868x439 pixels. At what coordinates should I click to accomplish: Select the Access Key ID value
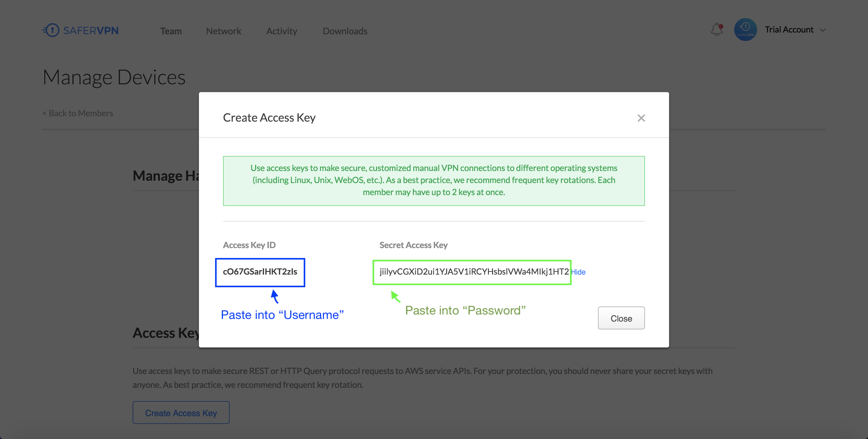[x=260, y=272]
